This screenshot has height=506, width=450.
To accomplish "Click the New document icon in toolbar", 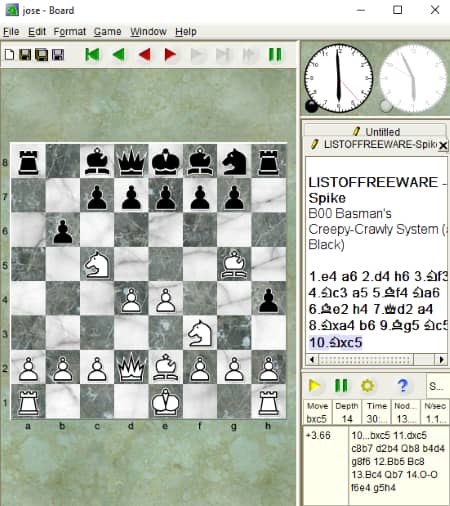I will (9, 55).
